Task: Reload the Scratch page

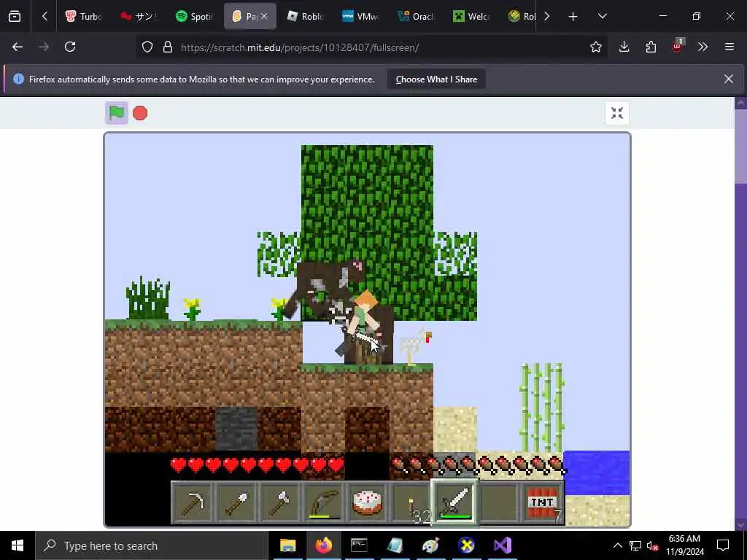Action: (70, 47)
